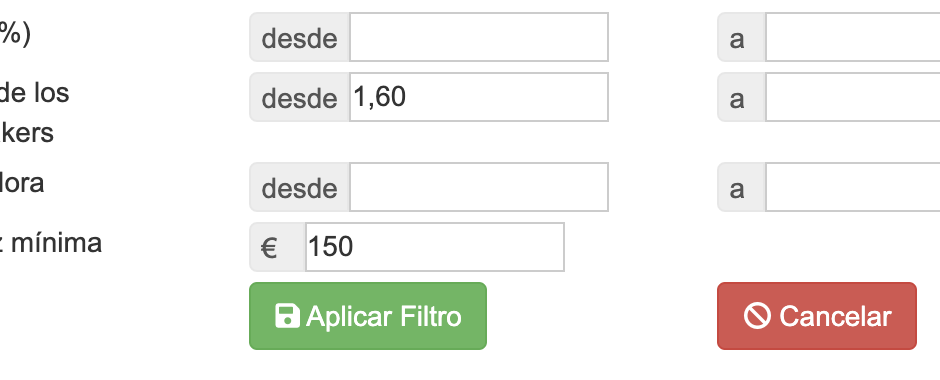
Task: Click the 'desde' label above the € symbol
Action: (300, 187)
